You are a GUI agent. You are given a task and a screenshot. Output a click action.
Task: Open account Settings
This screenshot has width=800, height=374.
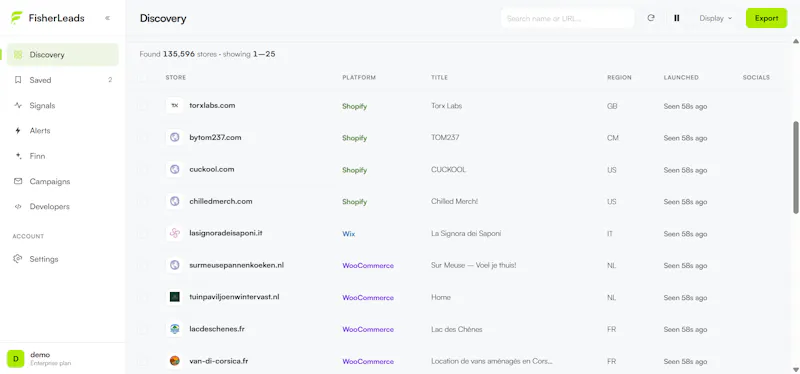click(x=63, y=259)
